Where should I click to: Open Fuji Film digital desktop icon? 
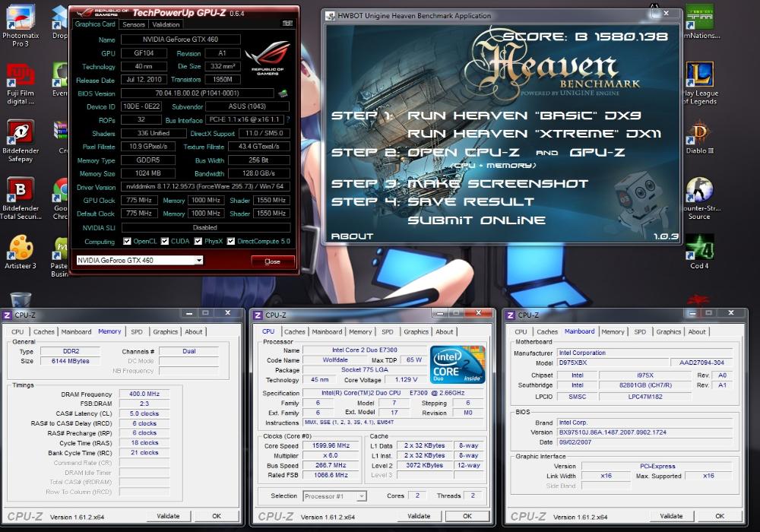21,84
